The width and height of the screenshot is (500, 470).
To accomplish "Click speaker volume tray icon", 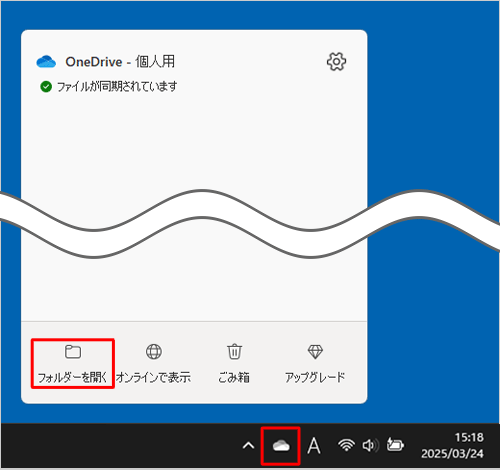I will coord(371,445).
